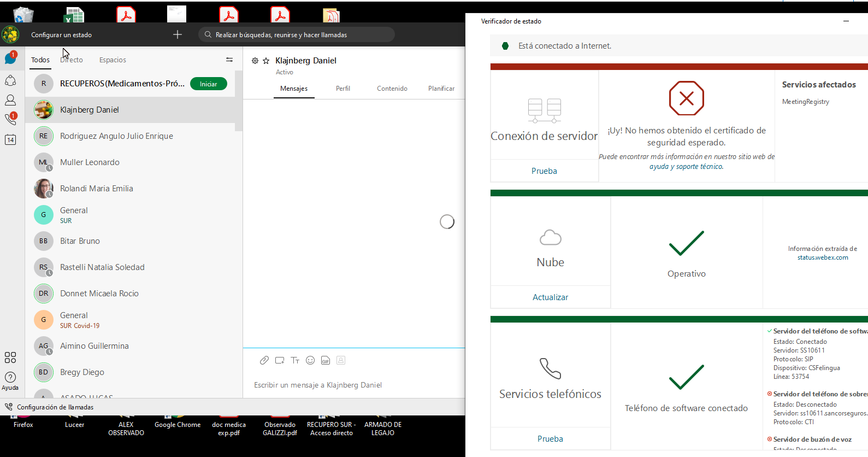Switch to the Planificar tab
868x457 pixels.
pyautogui.click(x=441, y=89)
